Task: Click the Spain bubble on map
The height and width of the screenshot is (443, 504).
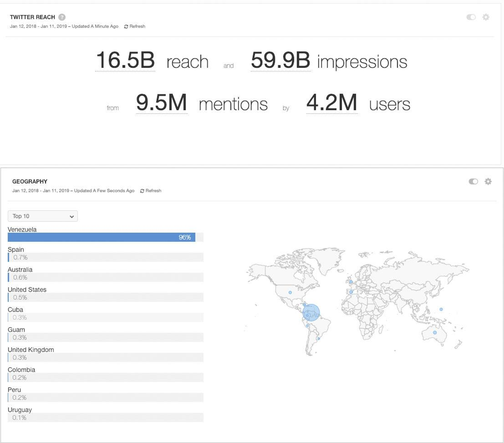Action: [x=351, y=292]
